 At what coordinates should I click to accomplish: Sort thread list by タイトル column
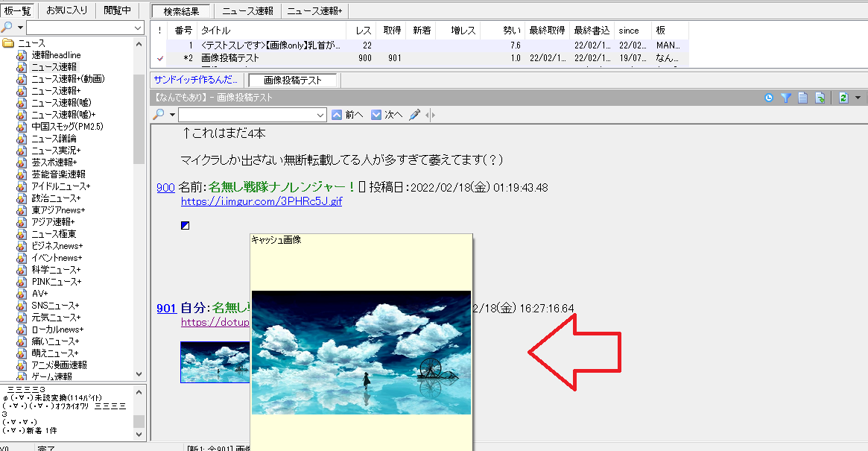click(271, 31)
